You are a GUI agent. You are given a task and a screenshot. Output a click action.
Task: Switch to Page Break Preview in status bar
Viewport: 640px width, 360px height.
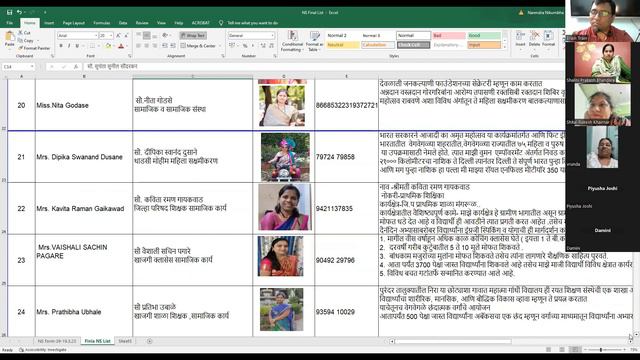[576, 349]
